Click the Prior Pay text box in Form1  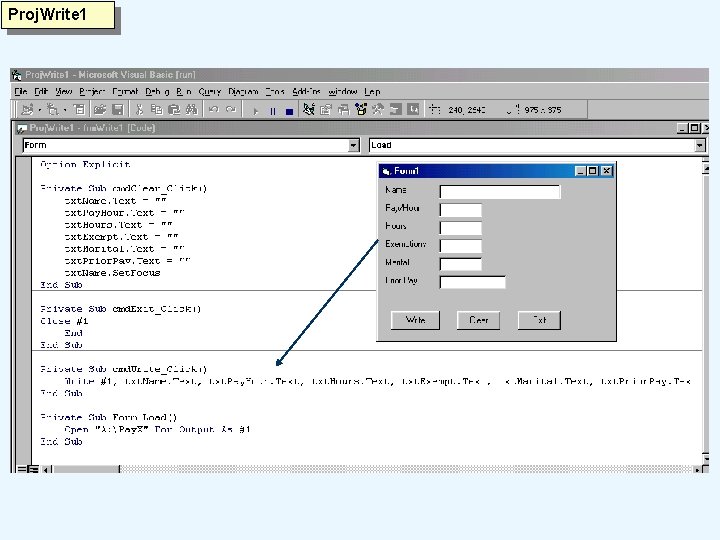[472, 282]
